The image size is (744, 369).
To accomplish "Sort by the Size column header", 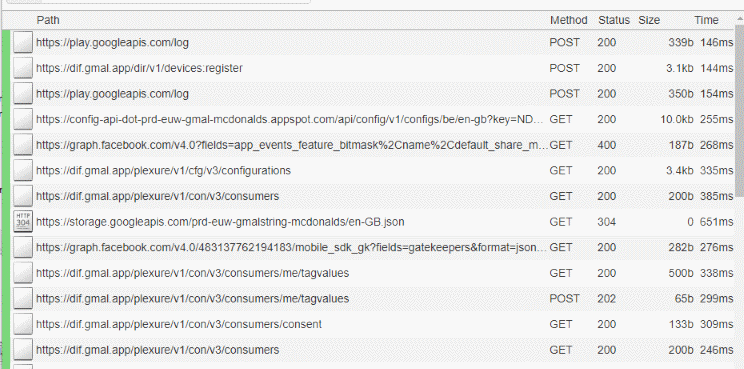I will tap(649, 20).
